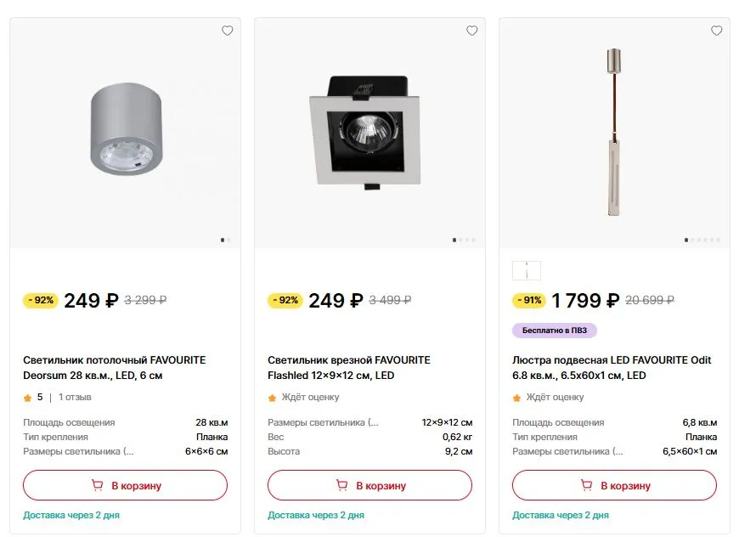Click the second image dot on the Deorsum card
The width and height of the screenshot is (756, 537).
click(229, 240)
